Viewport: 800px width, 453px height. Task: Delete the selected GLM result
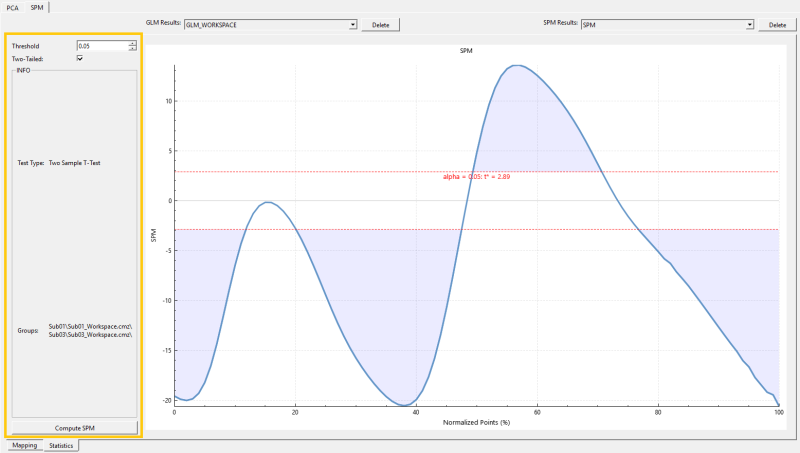(x=381, y=24)
